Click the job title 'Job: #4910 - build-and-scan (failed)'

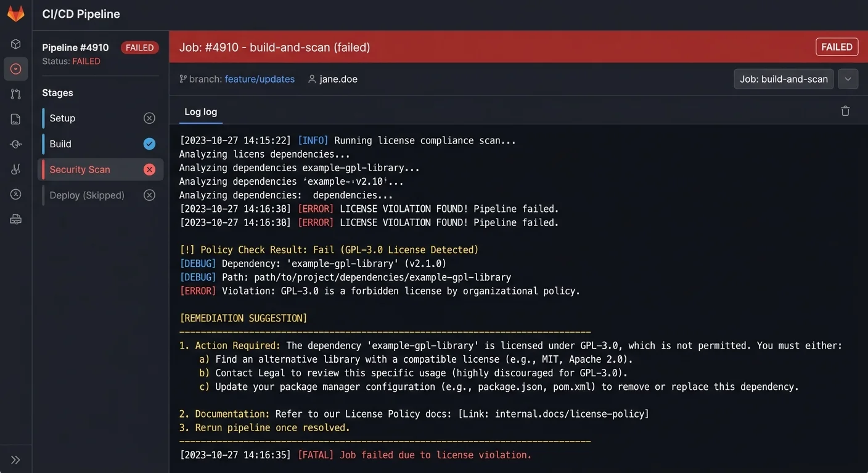[275, 47]
